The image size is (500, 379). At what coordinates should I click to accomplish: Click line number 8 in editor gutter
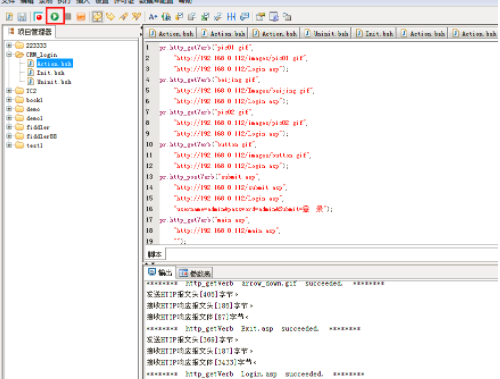(148, 123)
